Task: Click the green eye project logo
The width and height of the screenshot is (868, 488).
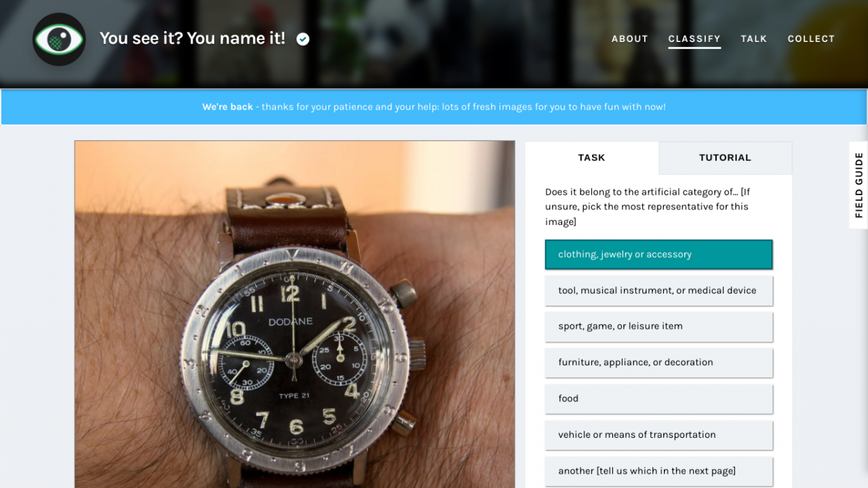Action: (x=59, y=39)
